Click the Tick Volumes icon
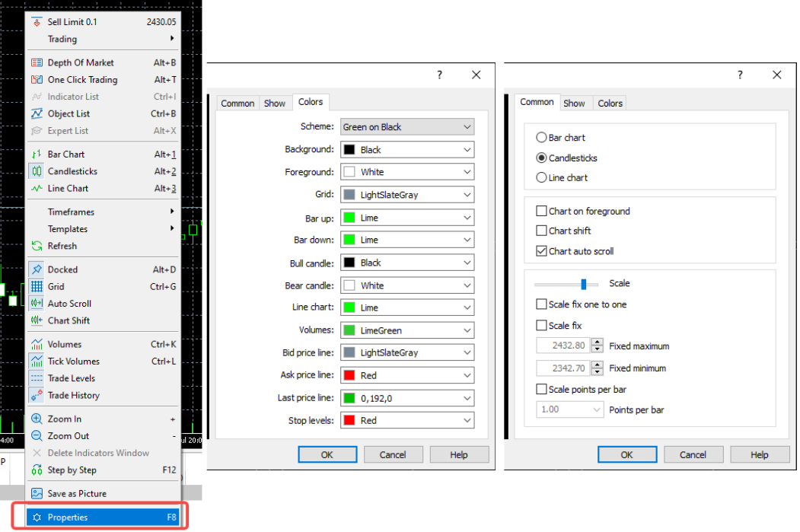 coord(36,362)
